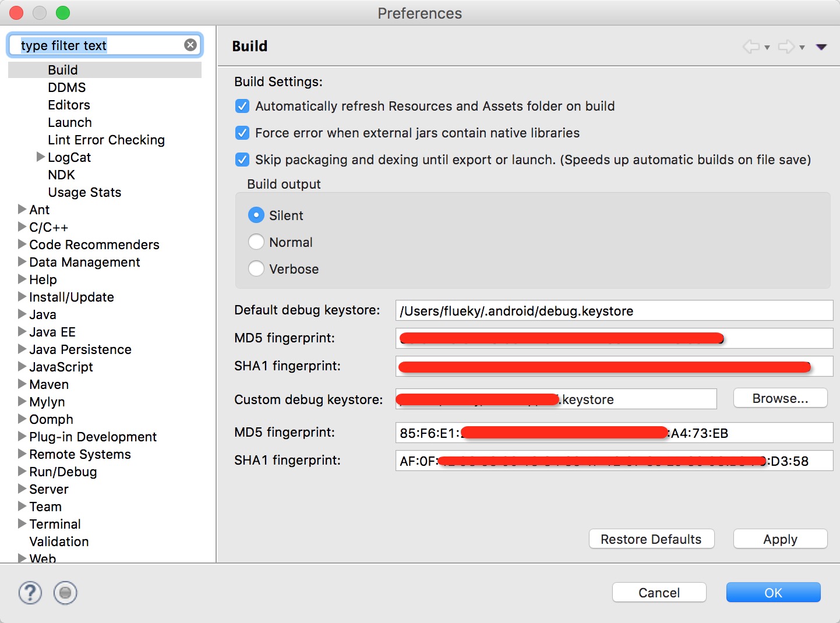
Task: Click the help question mark icon
Action: (x=30, y=593)
